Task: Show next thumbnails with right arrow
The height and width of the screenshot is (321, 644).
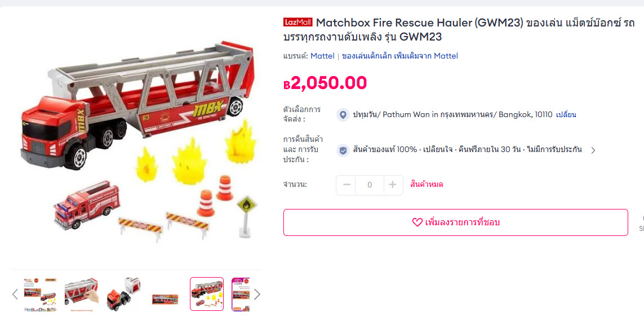Action: [257, 295]
